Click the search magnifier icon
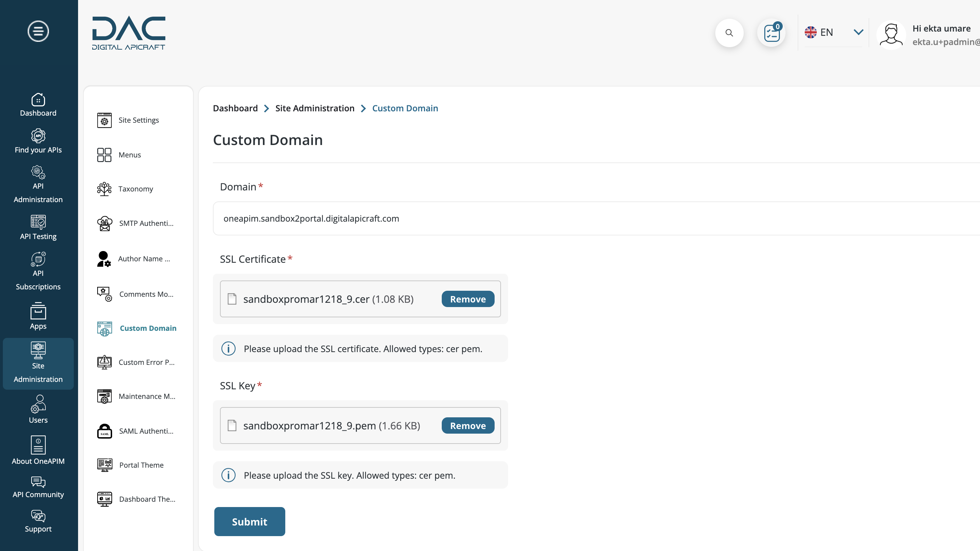Image resolution: width=980 pixels, height=551 pixels. 729,33
